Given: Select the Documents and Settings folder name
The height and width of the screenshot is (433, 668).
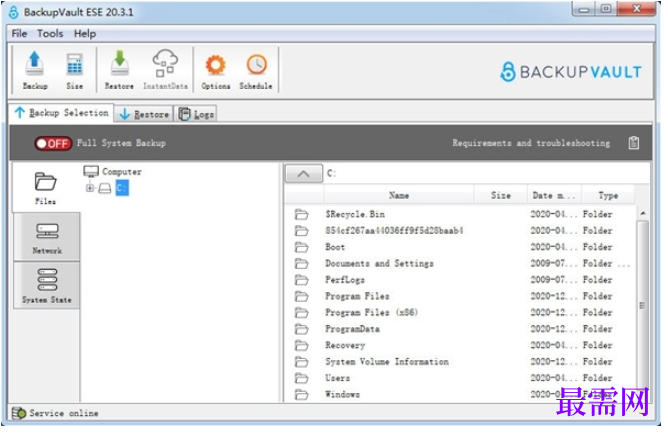Looking at the screenshot, I should point(380,263).
